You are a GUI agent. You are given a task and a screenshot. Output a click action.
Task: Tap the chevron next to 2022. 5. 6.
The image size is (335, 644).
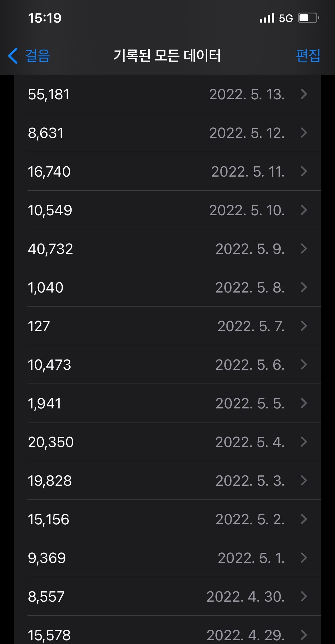[304, 365]
